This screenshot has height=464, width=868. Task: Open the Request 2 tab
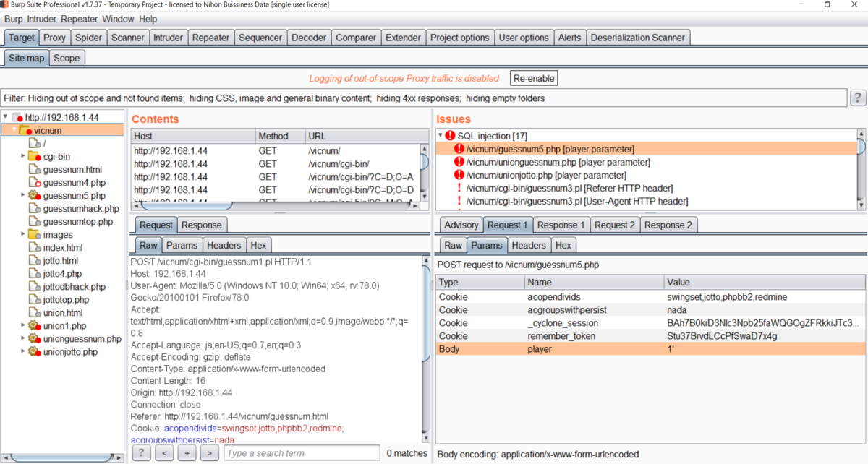tap(615, 225)
